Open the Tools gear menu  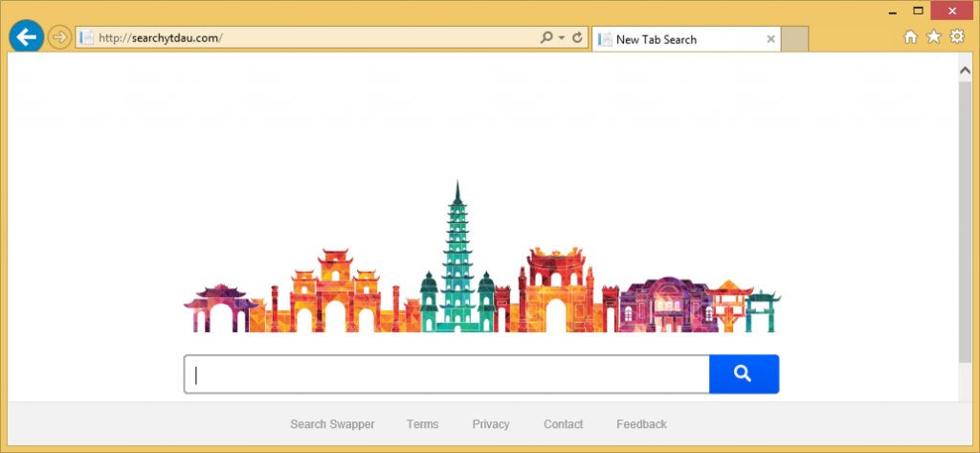click(x=956, y=37)
